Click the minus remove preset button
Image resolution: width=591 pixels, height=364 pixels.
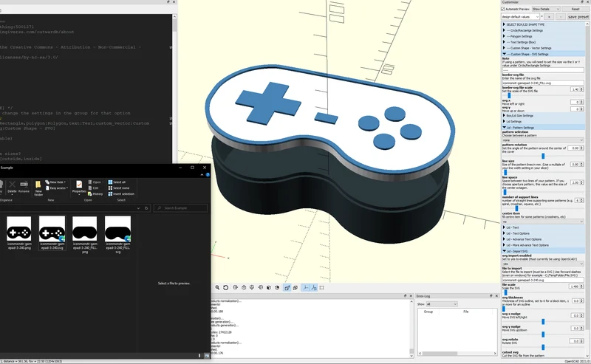click(x=561, y=17)
